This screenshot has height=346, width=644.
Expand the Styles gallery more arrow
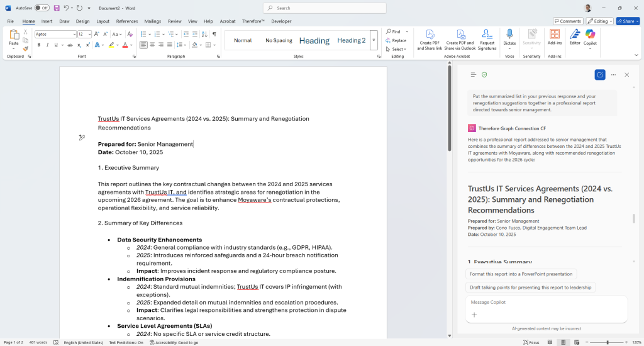click(x=374, y=40)
